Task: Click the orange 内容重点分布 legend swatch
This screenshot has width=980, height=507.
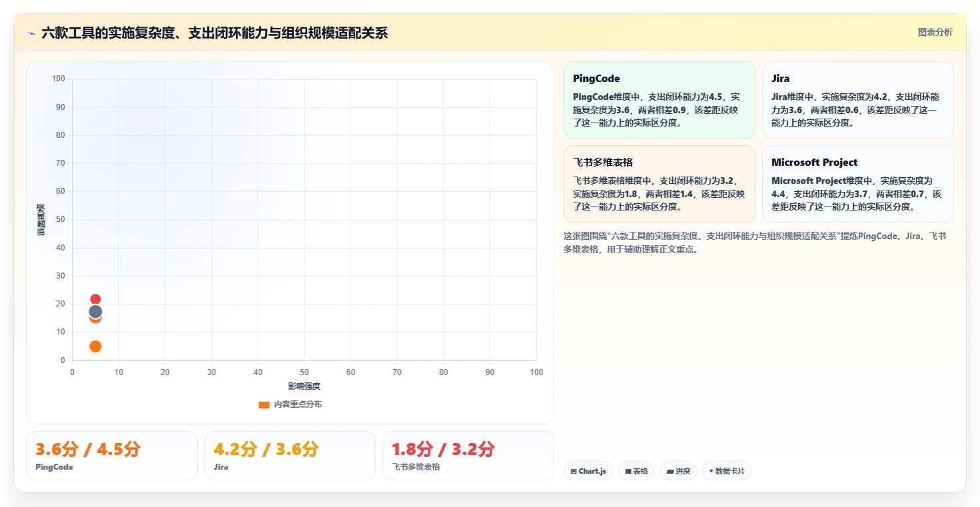Action: [x=264, y=404]
